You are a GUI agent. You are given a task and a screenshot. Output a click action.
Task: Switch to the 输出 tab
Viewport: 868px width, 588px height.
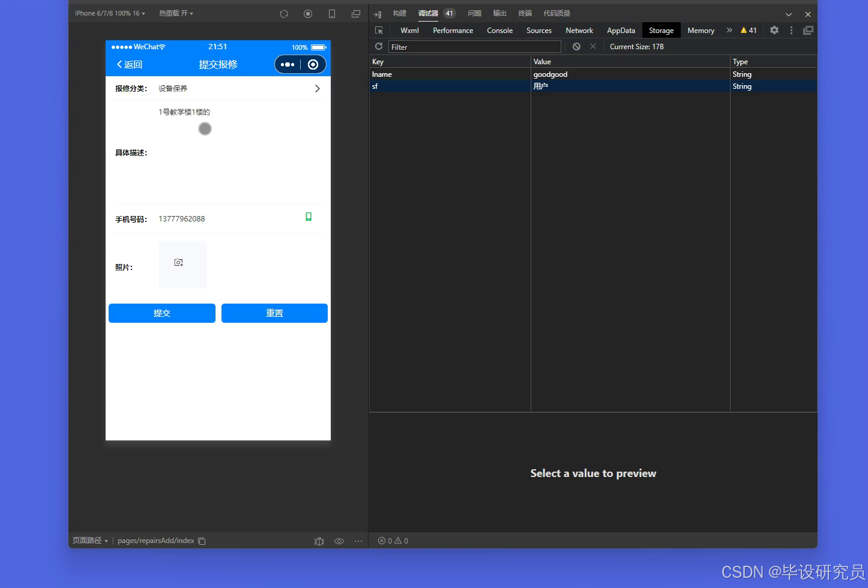tap(500, 13)
